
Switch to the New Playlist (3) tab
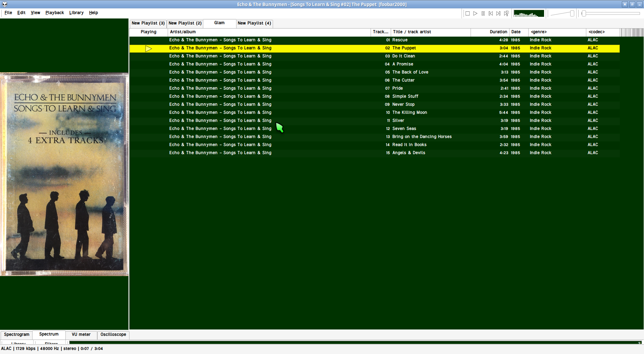[148, 23]
